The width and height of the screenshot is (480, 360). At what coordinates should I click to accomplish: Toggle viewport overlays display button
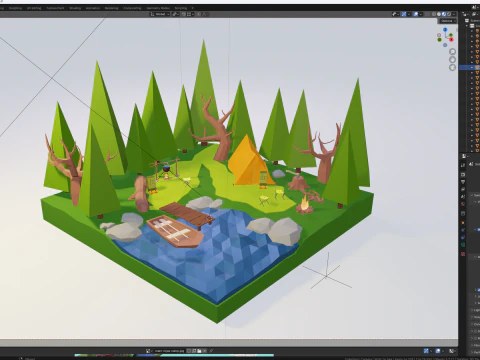416,14
